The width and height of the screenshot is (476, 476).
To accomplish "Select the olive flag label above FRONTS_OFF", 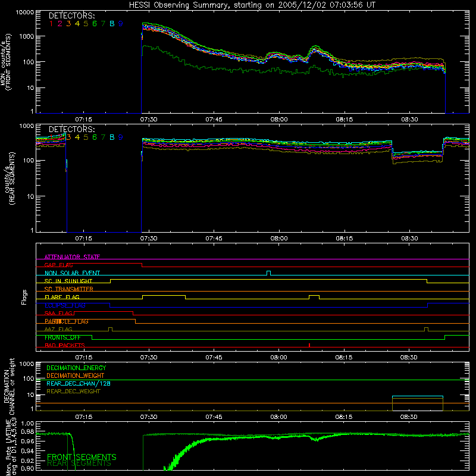I will pyautogui.click(x=58, y=329).
